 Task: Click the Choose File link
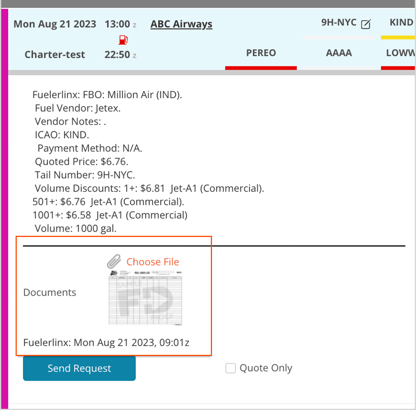pyautogui.click(x=153, y=262)
